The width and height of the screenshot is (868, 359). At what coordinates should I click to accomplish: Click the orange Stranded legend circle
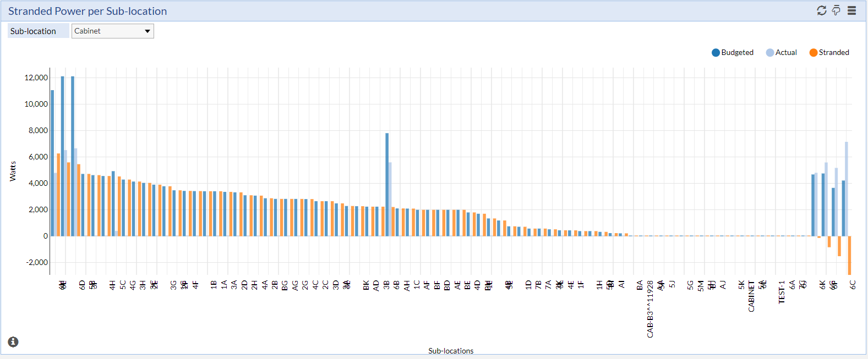pos(813,53)
